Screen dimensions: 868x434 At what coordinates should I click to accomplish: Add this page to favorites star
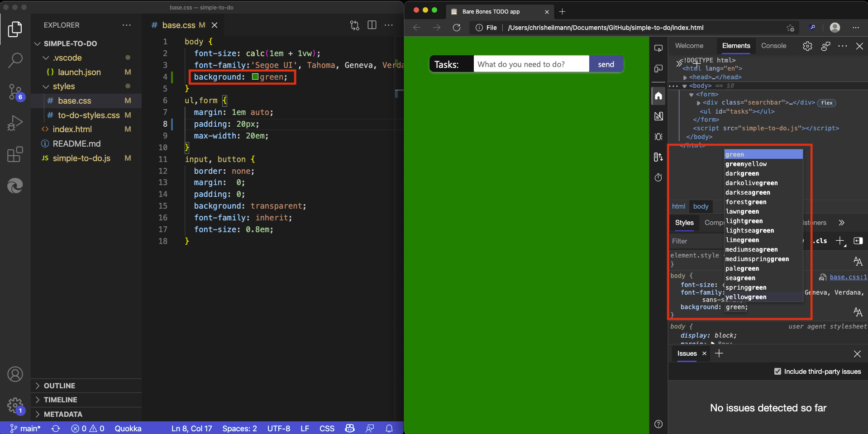click(790, 28)
